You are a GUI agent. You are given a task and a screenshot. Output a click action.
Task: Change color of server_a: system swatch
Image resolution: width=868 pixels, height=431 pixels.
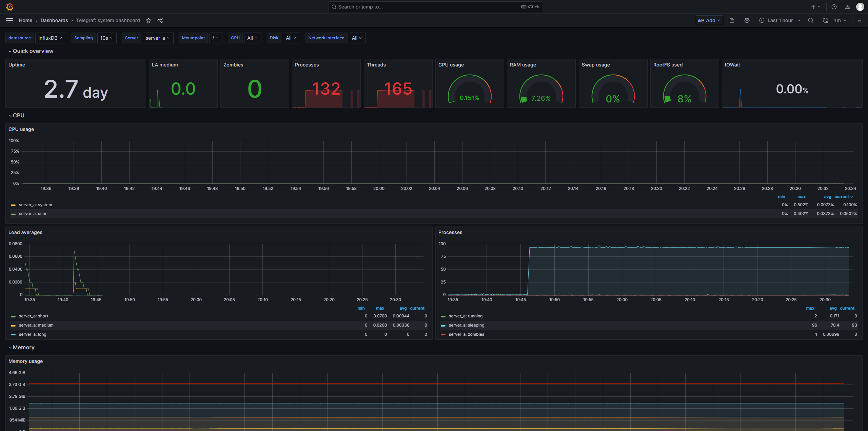(x=13, y=205)
